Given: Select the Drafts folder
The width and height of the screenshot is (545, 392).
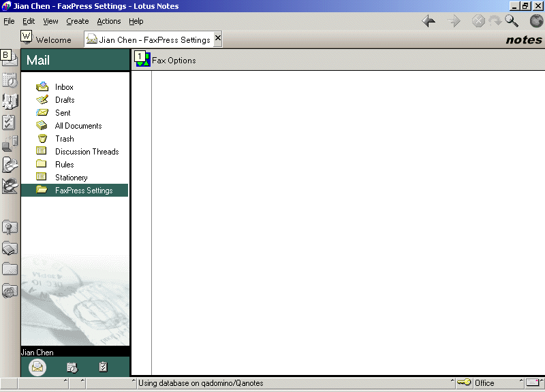Looking at the screenshot, I should (x=65, y=100).
